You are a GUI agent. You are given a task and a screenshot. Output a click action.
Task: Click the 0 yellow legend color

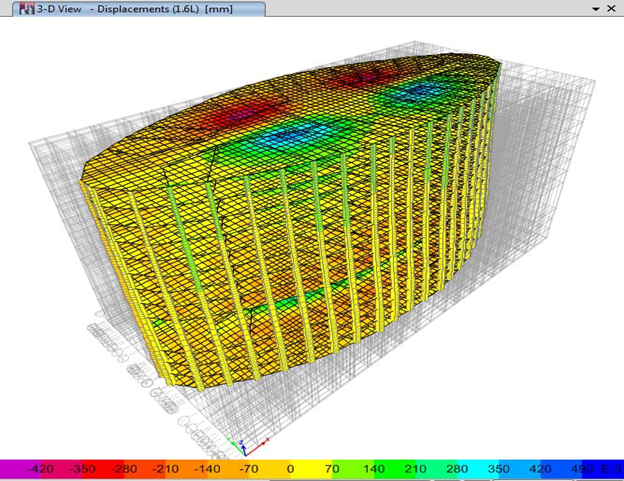(x=290, y=469)
